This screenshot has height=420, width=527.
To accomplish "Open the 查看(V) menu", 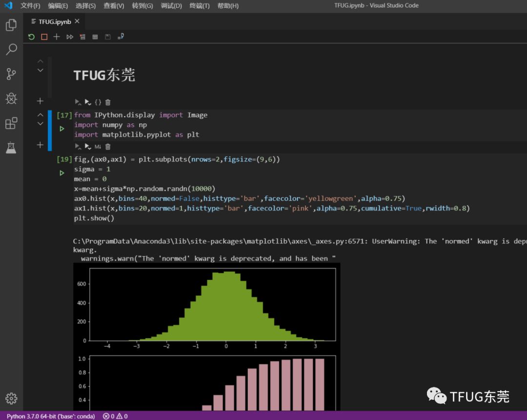I will point(114,6).
